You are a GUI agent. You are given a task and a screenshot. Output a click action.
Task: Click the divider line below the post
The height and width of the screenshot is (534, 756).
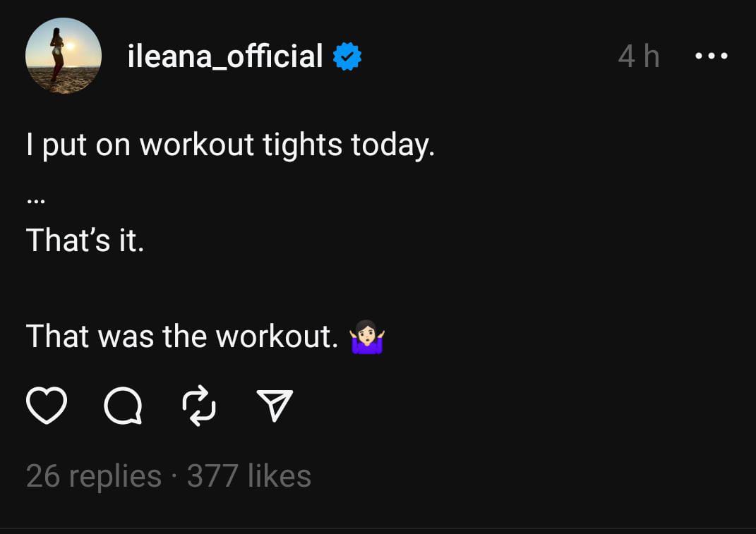(378, 528)
